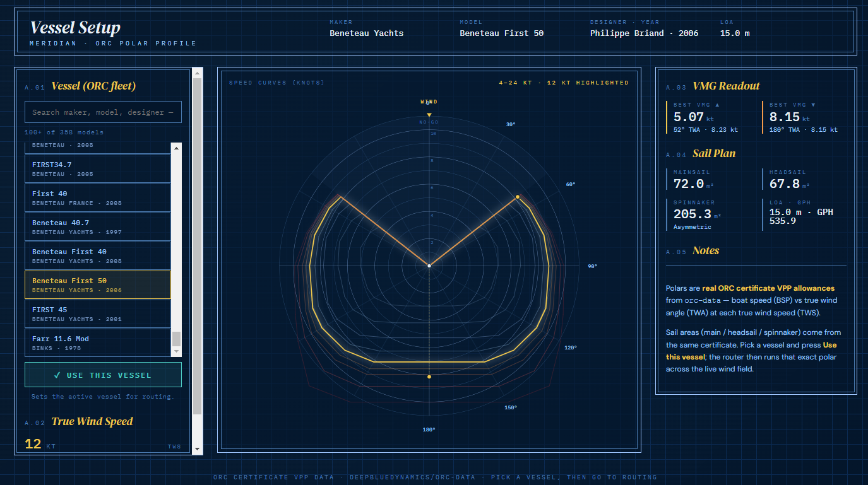This screenshot has width=868, height=485.
Task: Click the '4–24 KT · 12 KT HIGHLIGHTED' text
Action: tap(564, 83)
